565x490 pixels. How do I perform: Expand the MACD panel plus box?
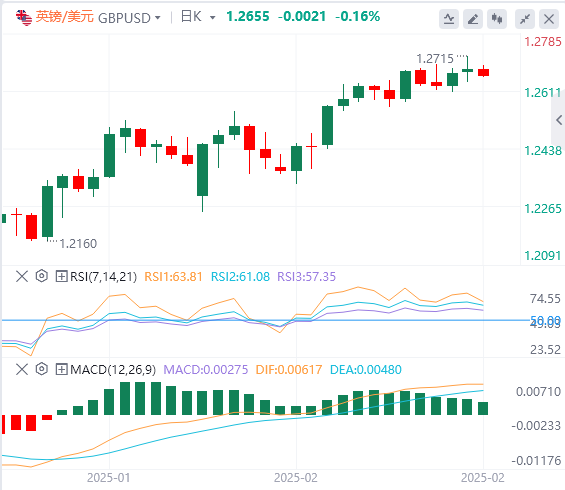coord(62,370)
